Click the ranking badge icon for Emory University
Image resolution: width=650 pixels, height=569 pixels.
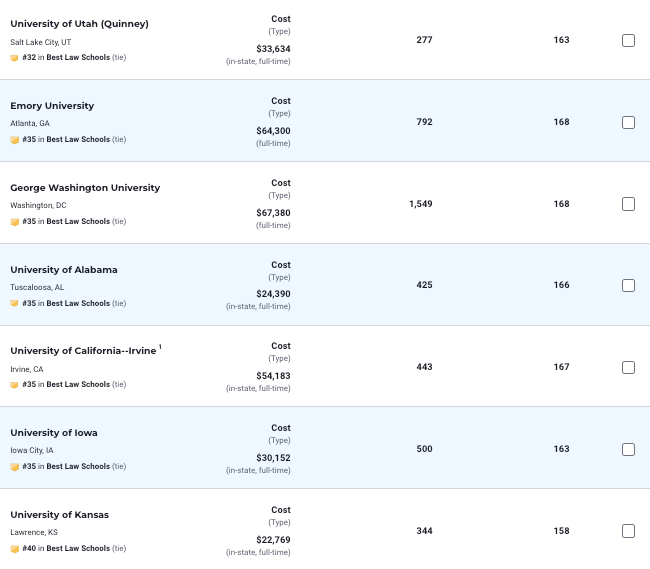point(14,140)
